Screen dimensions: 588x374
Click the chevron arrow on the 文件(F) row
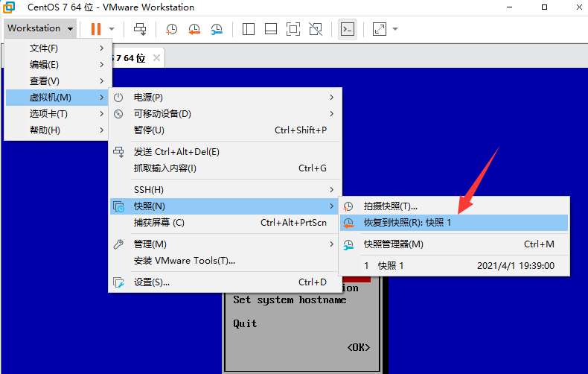(x=102, y=48)
